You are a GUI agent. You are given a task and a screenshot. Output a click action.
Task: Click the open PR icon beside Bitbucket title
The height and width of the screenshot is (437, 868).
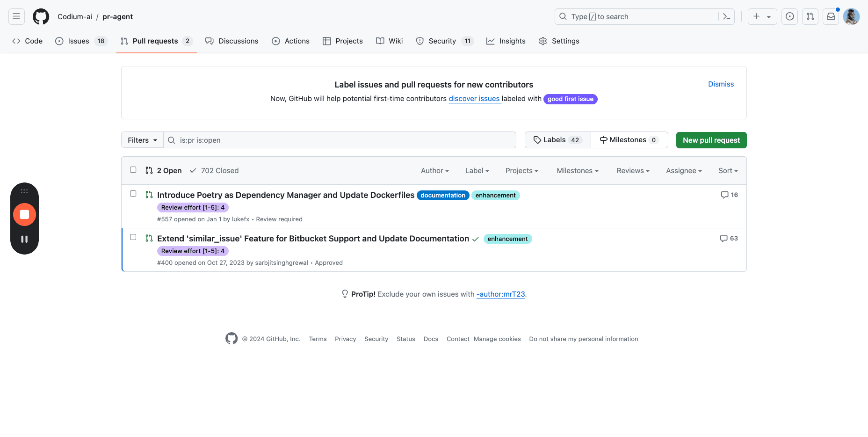149,238
